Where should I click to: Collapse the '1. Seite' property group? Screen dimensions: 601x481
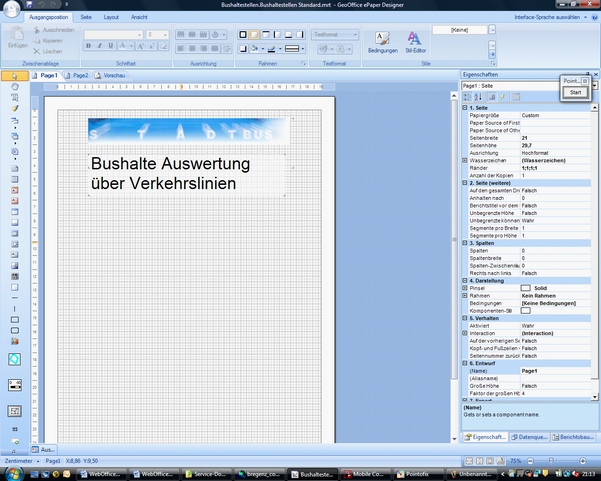pos(465,108)
